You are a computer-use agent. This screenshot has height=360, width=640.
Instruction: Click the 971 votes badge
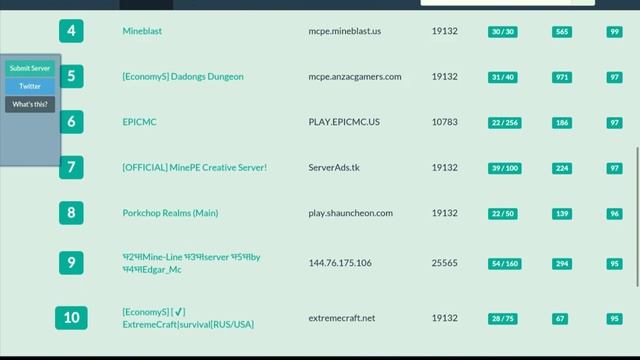562,77
